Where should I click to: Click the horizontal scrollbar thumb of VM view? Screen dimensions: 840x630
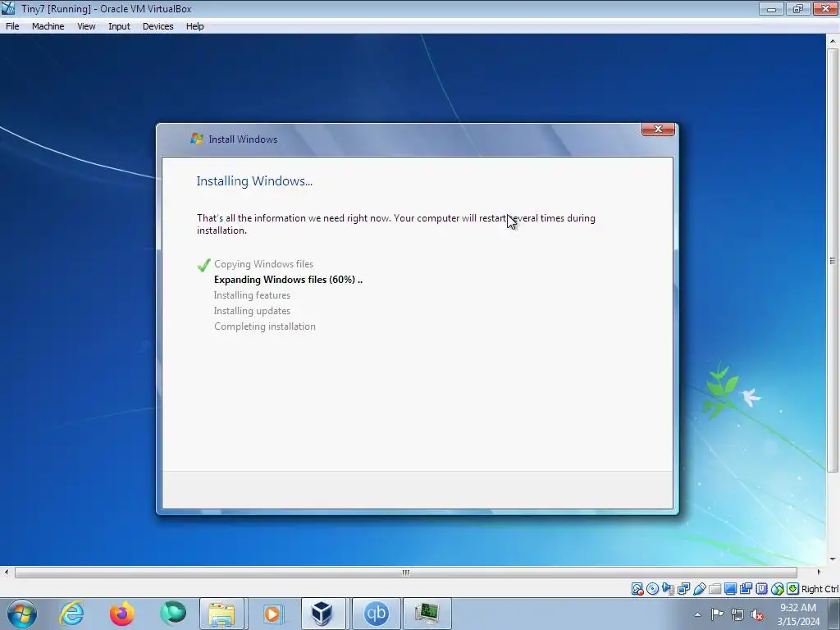pos(406,573)
